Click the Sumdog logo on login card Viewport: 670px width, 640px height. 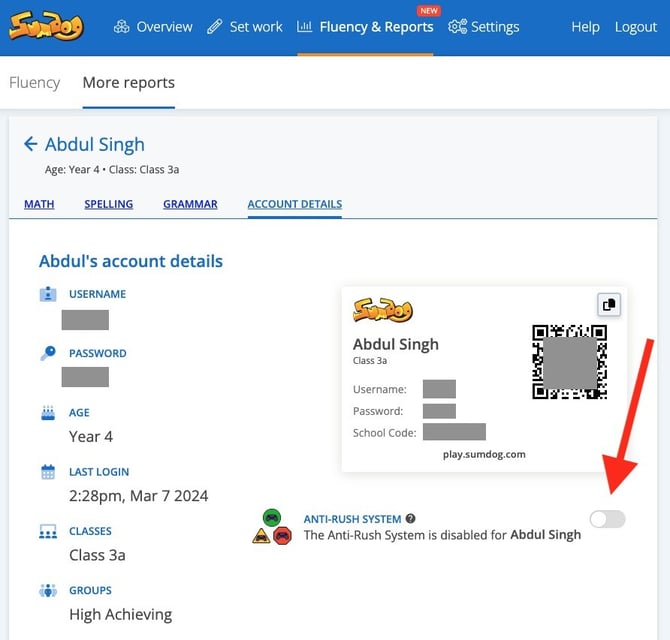(x=383, y=310)
